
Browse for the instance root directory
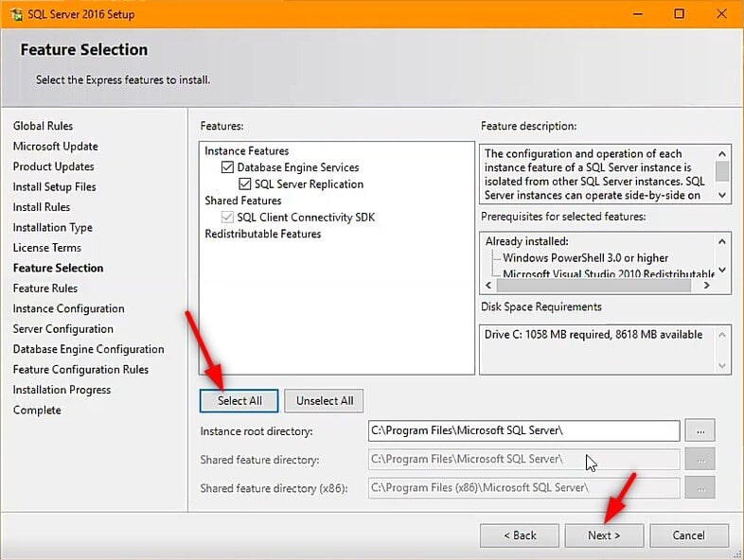coord(700,431)
